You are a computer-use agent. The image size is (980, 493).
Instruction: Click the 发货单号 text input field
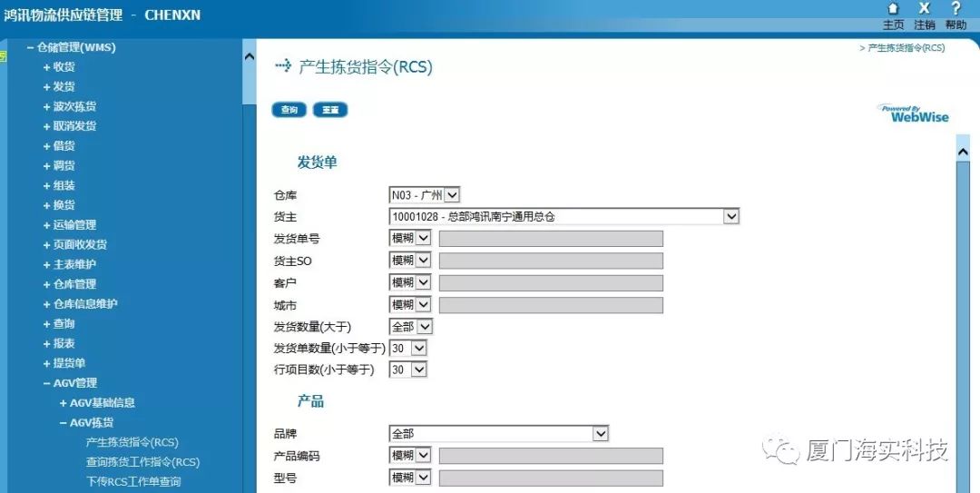click(551, 239)
